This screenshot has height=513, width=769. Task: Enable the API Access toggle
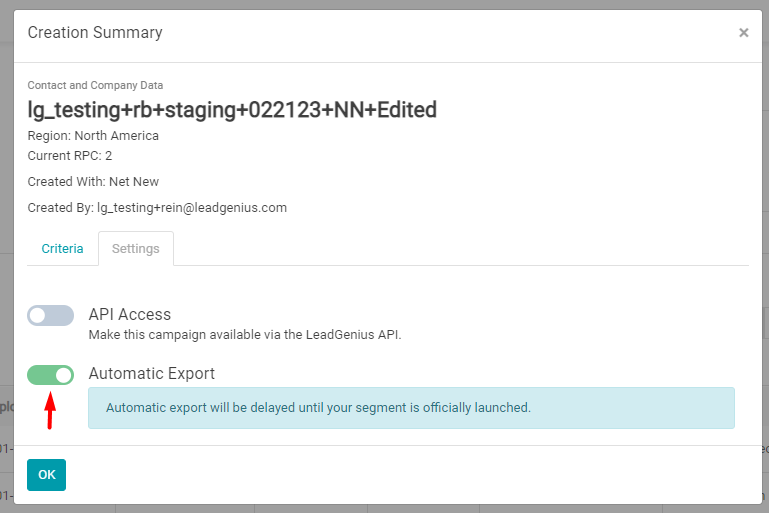(51, 315)
